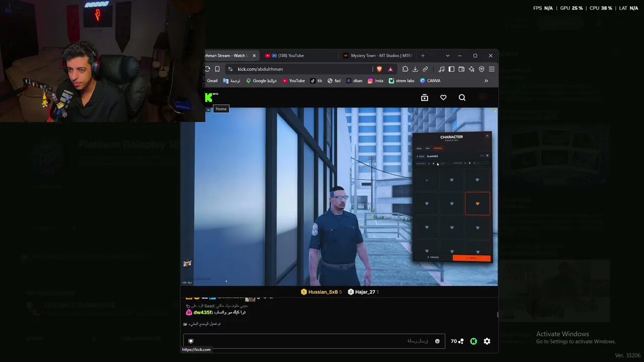Open the chat identity badge icon
The width and height of the screenshot is (644, 362).
(x=191, y=341)
